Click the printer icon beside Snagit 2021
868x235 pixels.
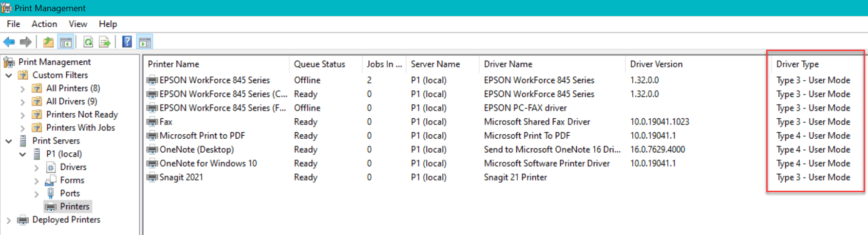coord(152,178)
